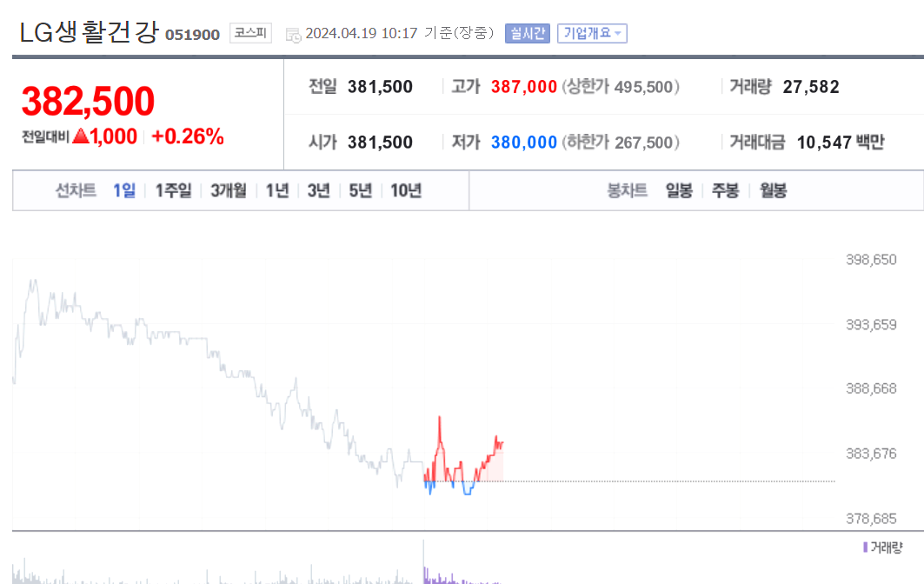Click the calendar clock icon beside the date
This screenshot has width=924, height=584.
[293, 35]
